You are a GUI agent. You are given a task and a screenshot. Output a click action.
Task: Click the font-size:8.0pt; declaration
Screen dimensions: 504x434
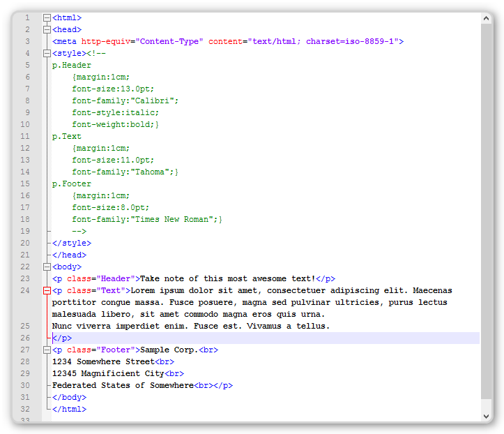111,207
